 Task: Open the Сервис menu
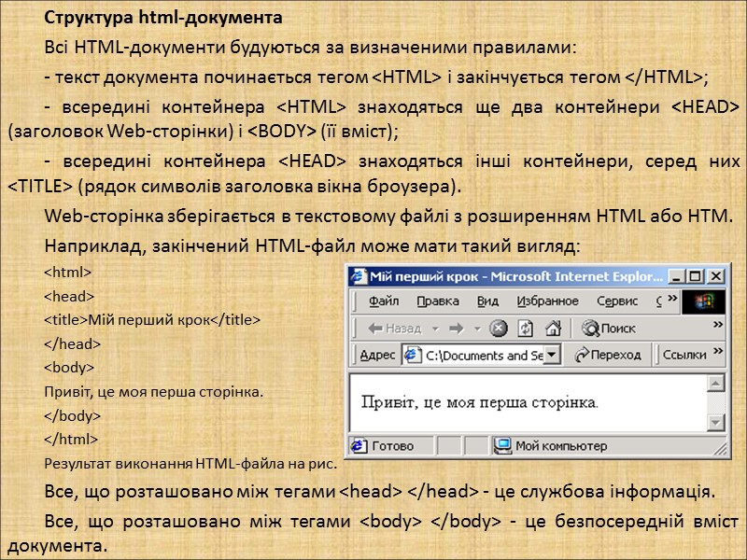pyautogui.click(x=618, y=301)
